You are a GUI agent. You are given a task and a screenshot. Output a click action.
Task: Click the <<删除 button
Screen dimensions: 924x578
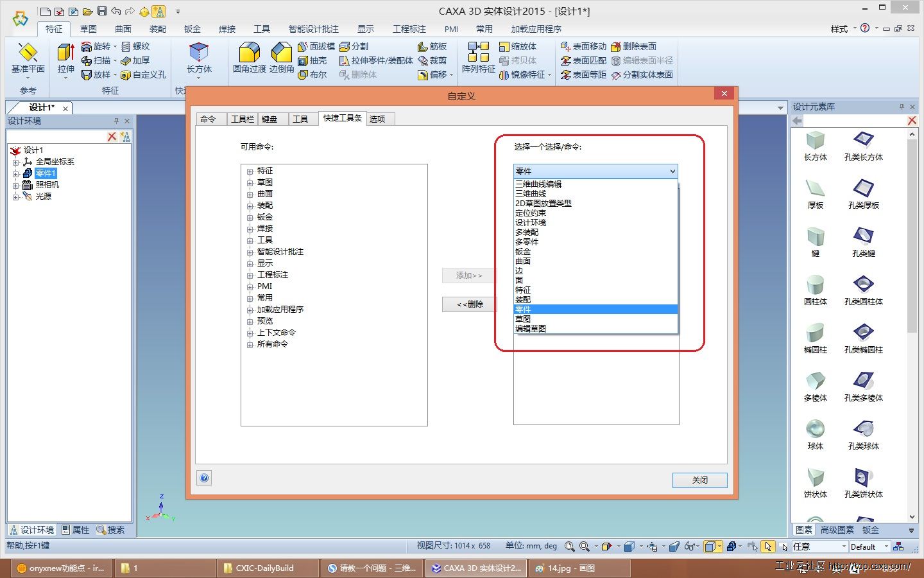470,304
